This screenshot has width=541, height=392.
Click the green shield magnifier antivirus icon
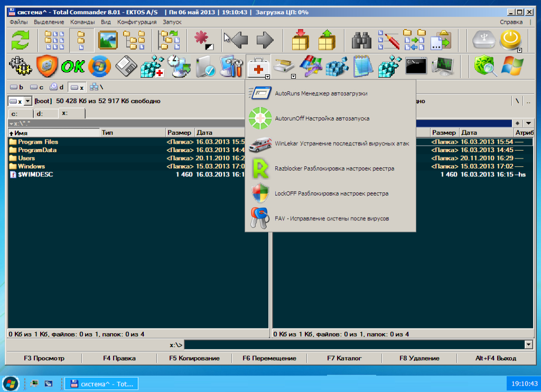coord(485,66)
